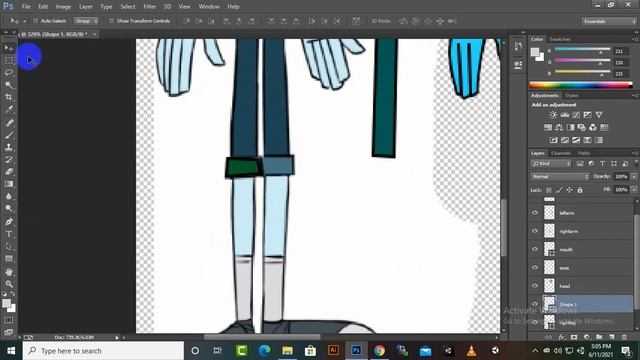Click the foreground color swatch in Color panel
Image resolution: width=640 pixels, height=360 pixels.
(x=535, y=52)
